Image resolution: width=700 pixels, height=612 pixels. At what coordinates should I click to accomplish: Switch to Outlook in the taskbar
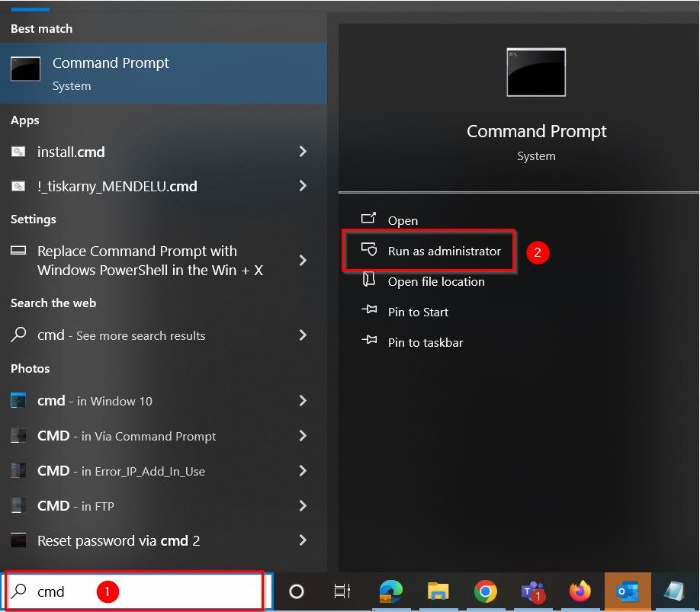pyautogui.click(x=628, y=591)
